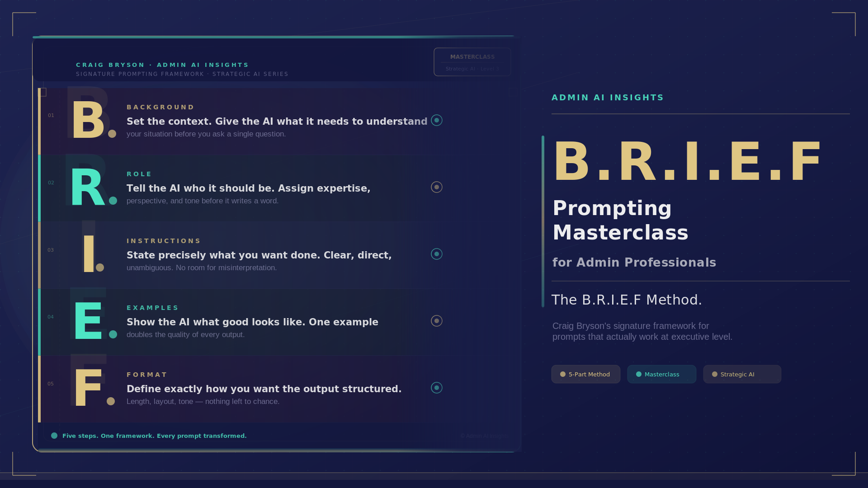Click 'Tell the AI who it should be' text
Image resolution: width=868 pixels, height=488 pixels.
point(249,188)
